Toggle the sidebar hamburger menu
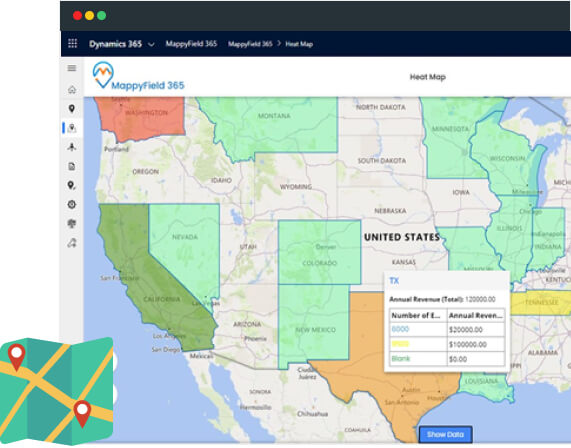This screenshot has height=448, width=571. tap(72, 68)
